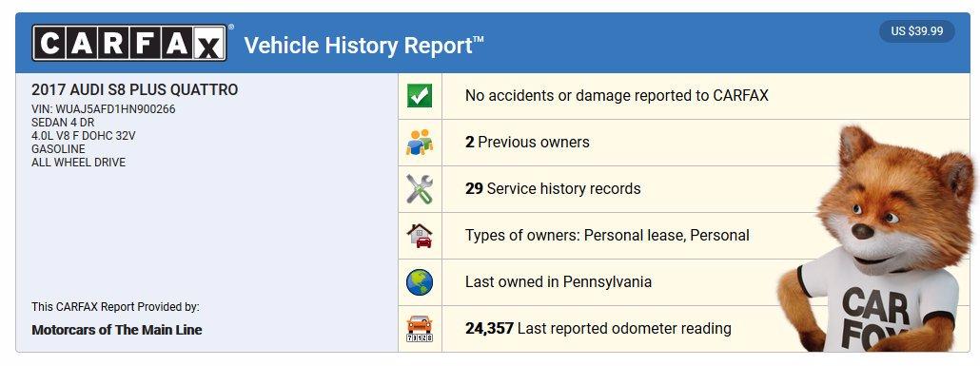Click the orange car odometer icon
Image resolution: width=980 pixels, height=366 pixels.
coord(420,329)
